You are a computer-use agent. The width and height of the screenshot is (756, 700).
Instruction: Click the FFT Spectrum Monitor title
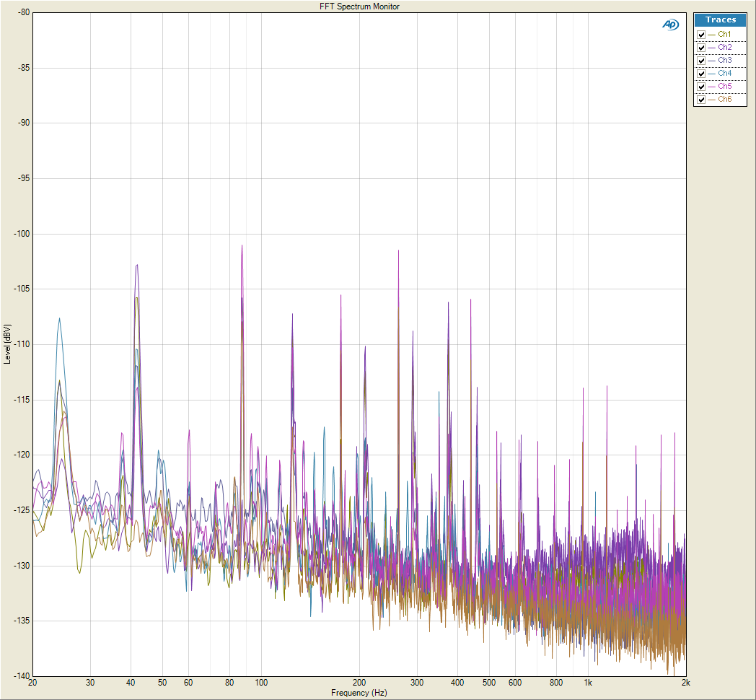click(x=359, y=6)
